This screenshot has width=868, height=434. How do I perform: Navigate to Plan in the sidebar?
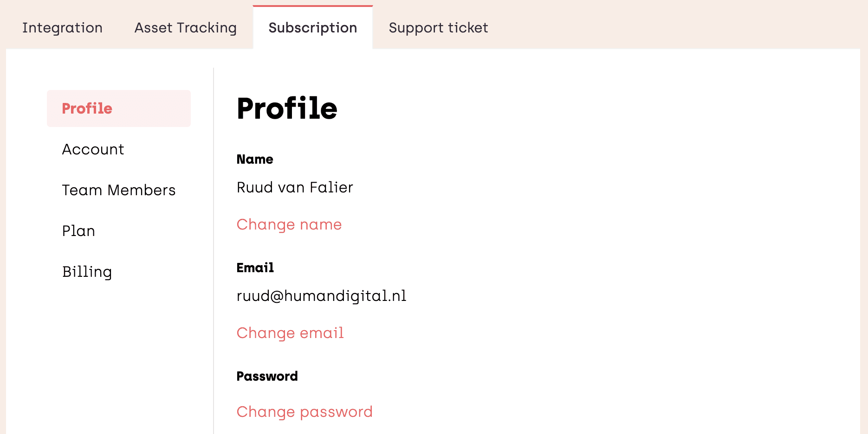[x=78, y=231]
